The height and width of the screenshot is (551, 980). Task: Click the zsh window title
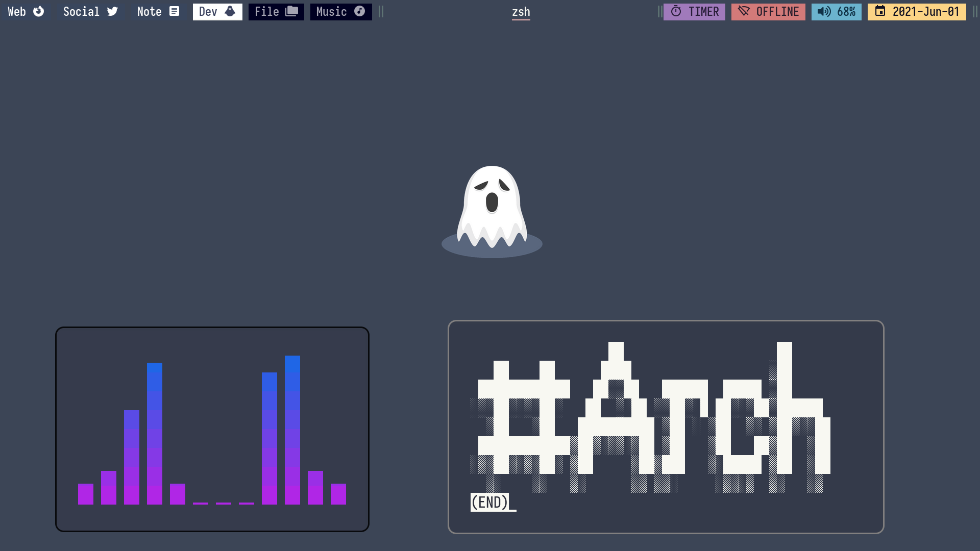pyautogui.click(x=521, y=12)
